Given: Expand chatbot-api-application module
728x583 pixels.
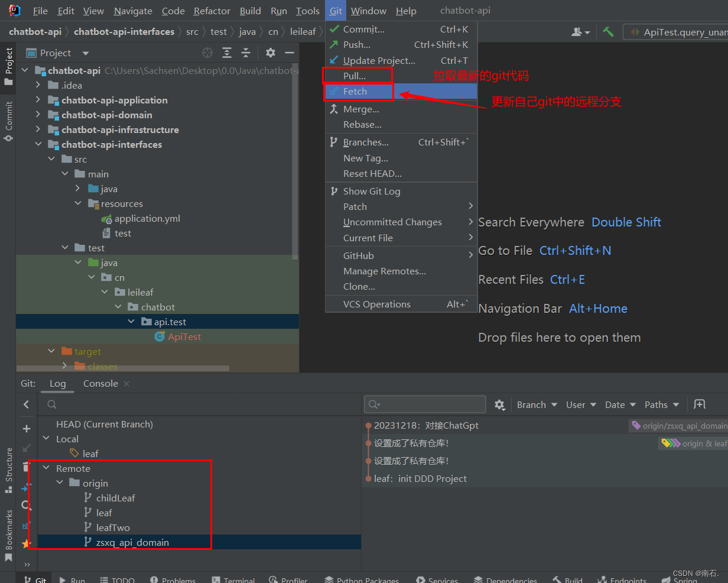Looking at the screenshot, I should (38, 100).
